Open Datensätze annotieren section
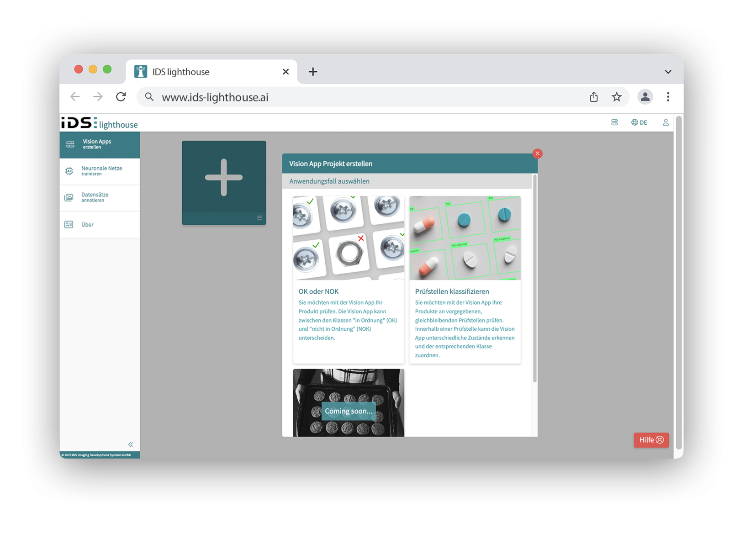Screen dimensions: 740x560 point(100,198)
